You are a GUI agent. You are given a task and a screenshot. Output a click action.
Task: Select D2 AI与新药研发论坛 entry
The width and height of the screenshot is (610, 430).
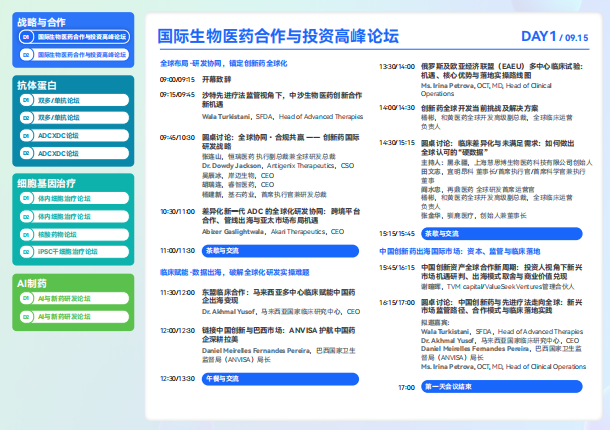point(74,316)
